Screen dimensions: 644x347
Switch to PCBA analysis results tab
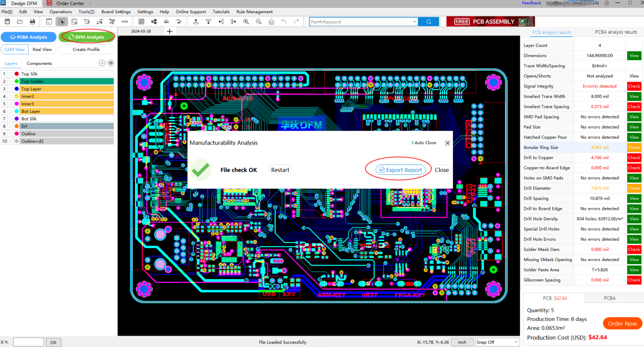tap(616, 32)
